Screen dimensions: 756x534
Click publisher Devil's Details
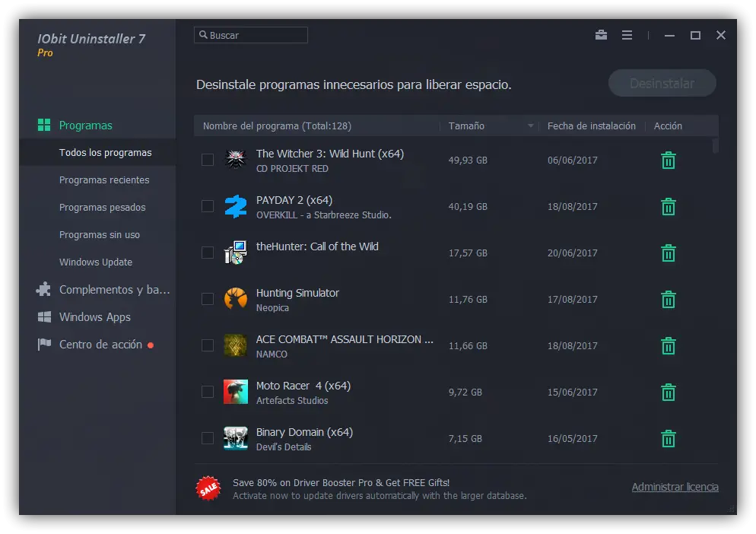click(x=284, y=447)
